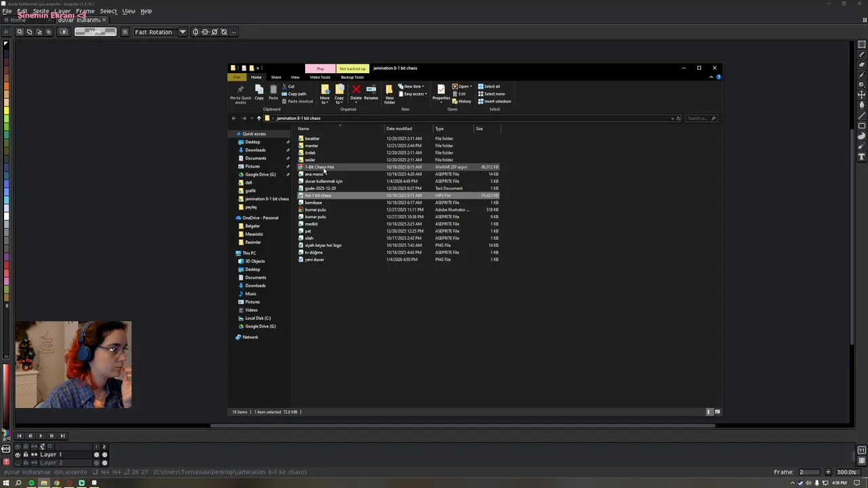Collapse the Explorer ribbon chevron
This screenshot has width=868, height=488.
[711, 77]
